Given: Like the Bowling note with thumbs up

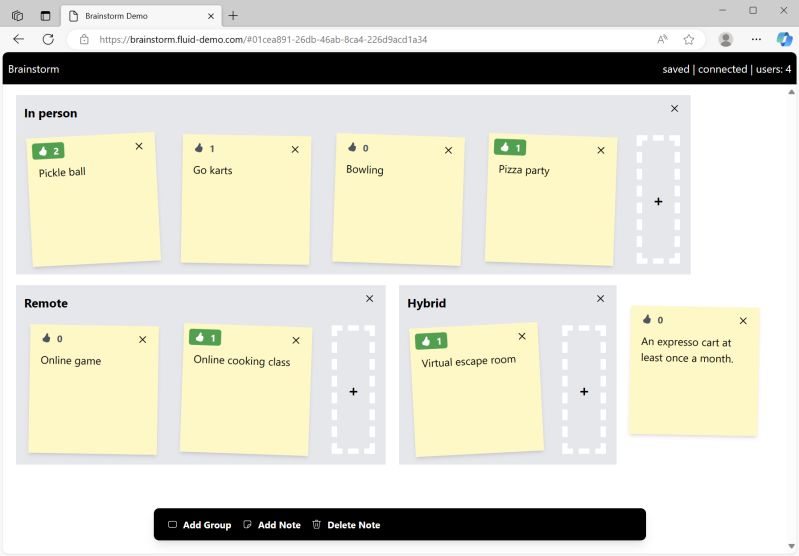Looking at the screenshot, I should click(x=358, y=148).
